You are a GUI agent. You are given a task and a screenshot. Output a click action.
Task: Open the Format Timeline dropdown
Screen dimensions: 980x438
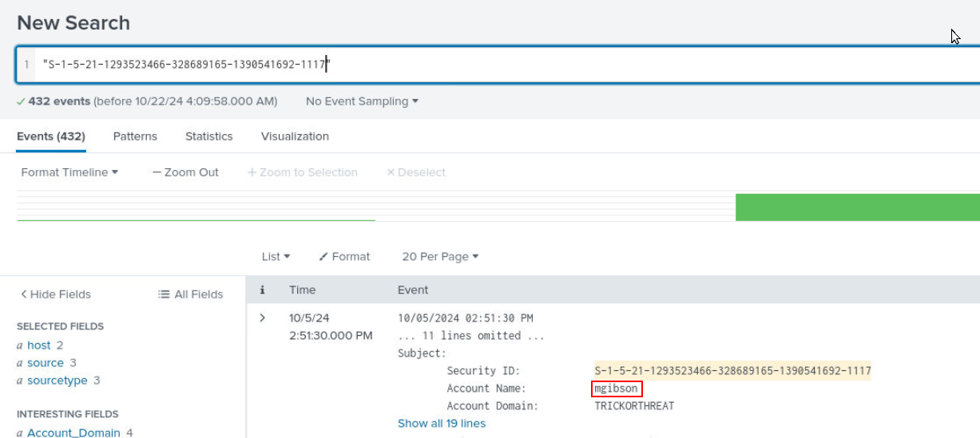tap(69, 172)
